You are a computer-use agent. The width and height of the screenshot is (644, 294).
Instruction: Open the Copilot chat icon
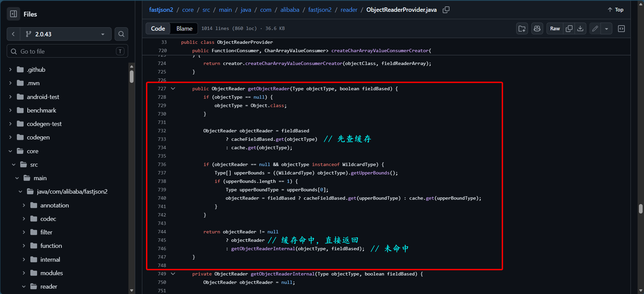(x=537, y=29)
